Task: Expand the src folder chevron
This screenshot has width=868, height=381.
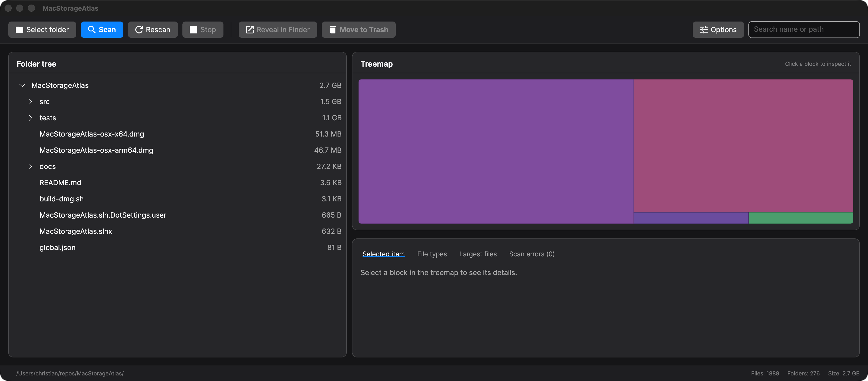Action: point(30,101)
